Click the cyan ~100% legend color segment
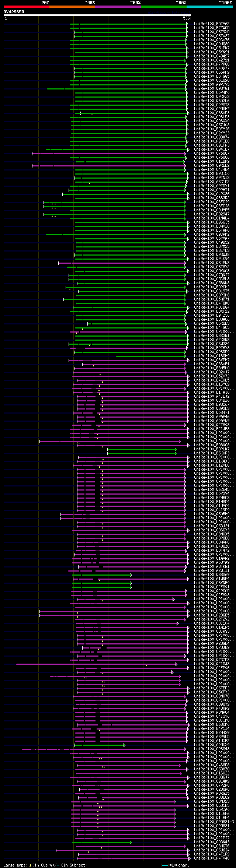 (209, 7)
